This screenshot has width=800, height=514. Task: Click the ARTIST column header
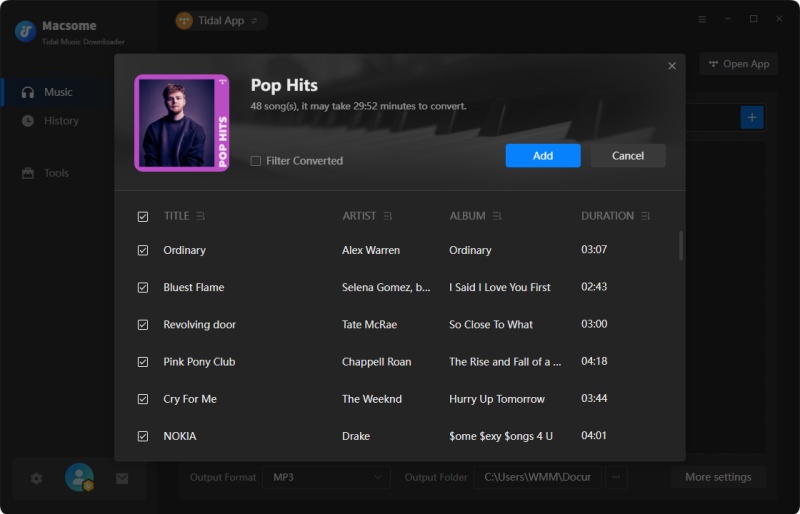pos(359,216)
